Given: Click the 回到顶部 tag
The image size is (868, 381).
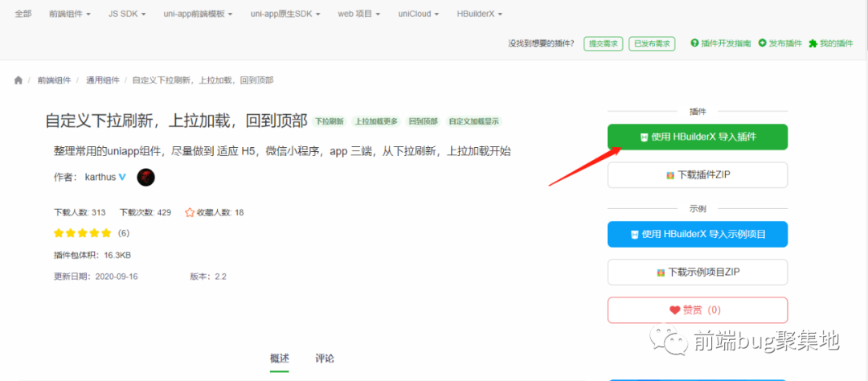Looking at the screenshot, I should click(x=424, y=121).
